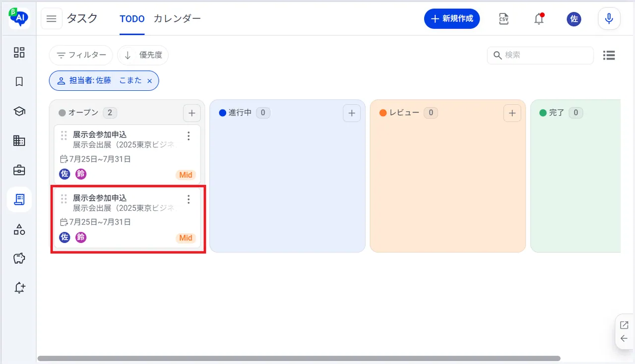
Task: Activate the microphone voice input
Action: 609,19
